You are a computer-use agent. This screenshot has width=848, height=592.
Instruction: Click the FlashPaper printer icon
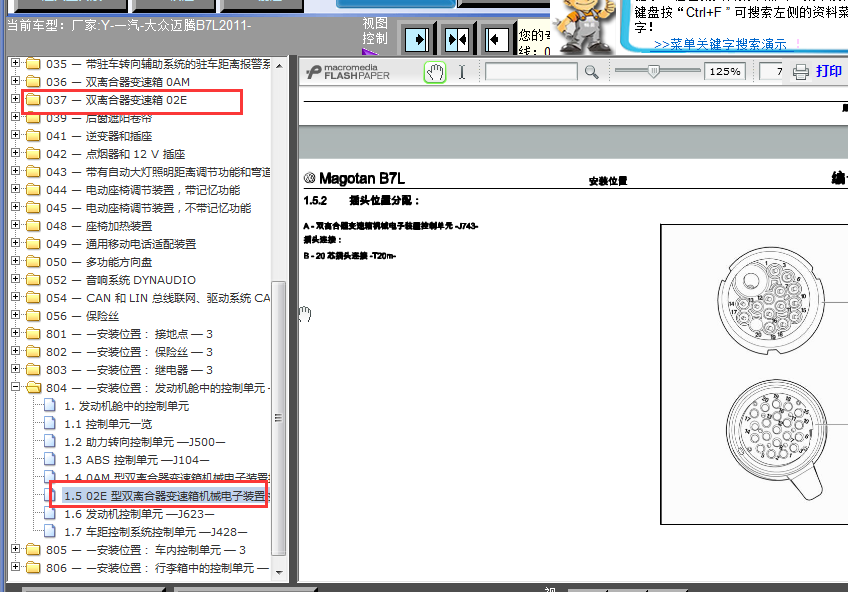(x=800, y=72)
